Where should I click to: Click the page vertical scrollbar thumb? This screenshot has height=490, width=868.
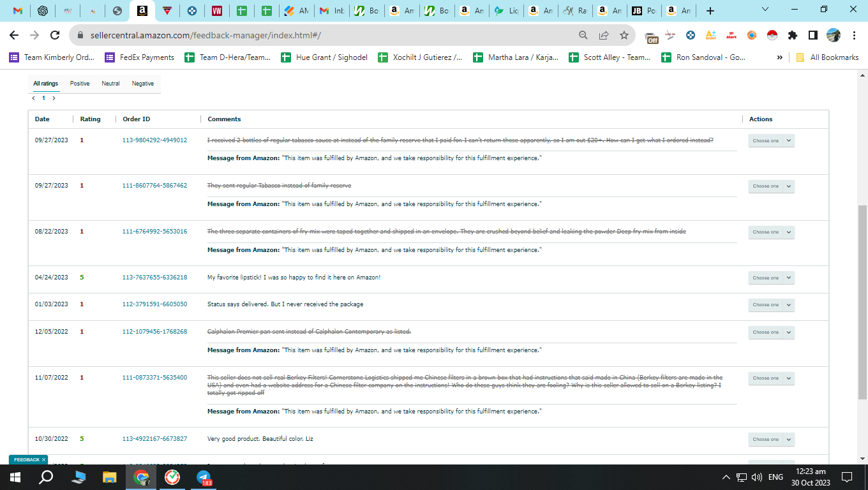pos(862,302)
